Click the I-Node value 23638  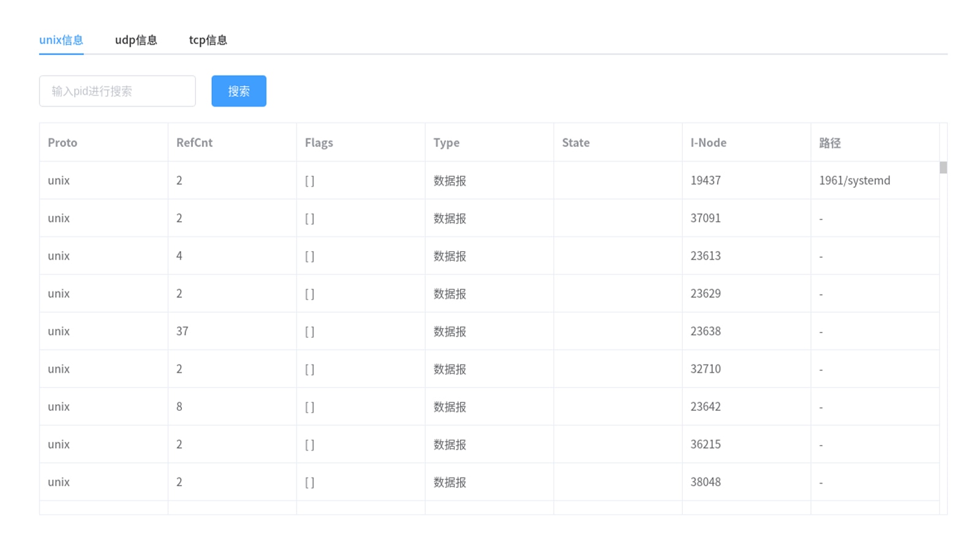(x=706, y=331)
